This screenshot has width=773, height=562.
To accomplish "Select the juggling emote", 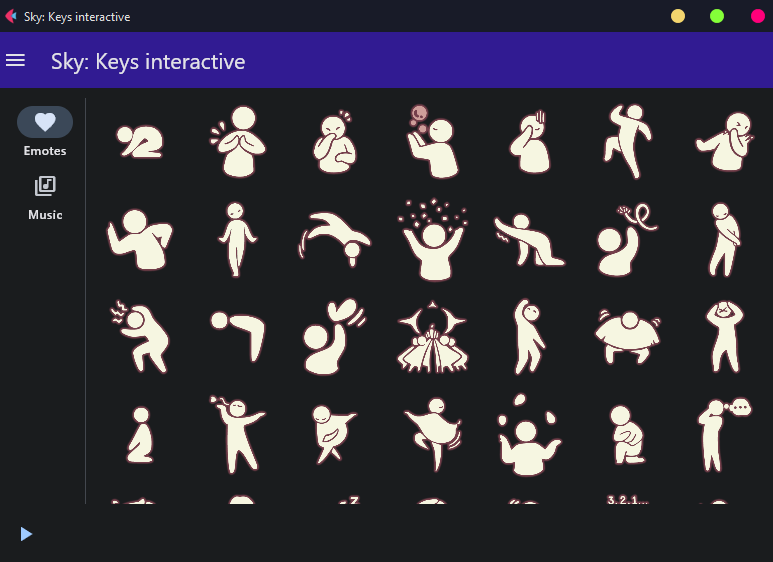I will coord(530,435).
